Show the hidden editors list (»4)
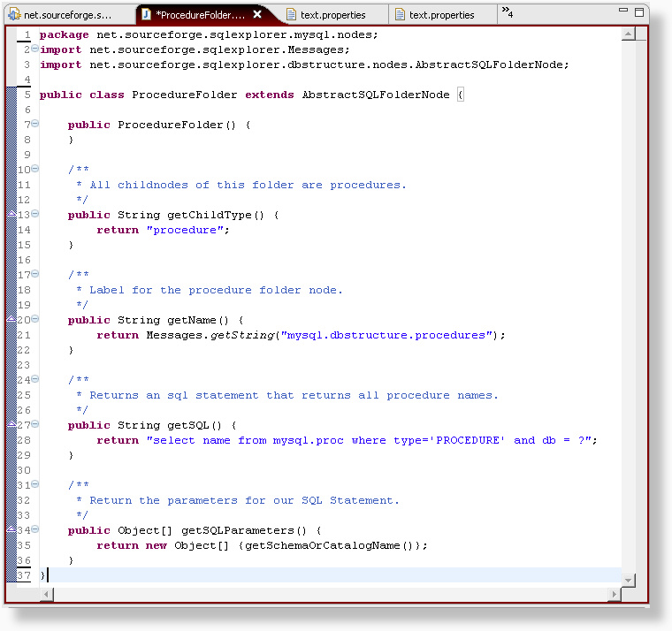This screenshot has width=672, height=631. pyautogui.click(x=508, y=12)
